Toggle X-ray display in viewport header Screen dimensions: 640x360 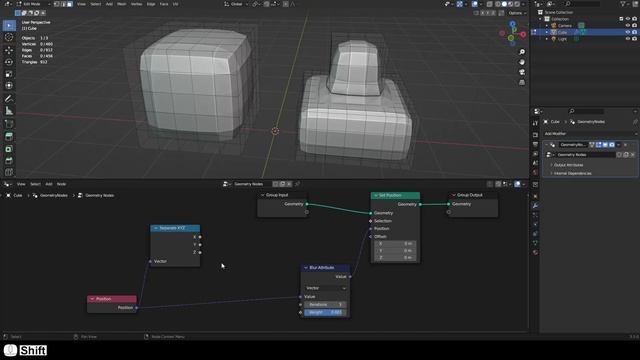point(489,4)
